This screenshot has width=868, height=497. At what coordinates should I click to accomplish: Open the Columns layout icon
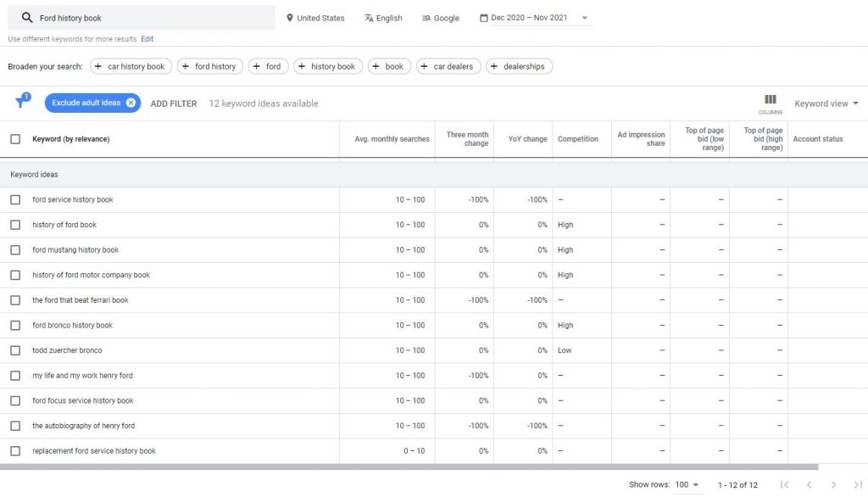(771, 100)
